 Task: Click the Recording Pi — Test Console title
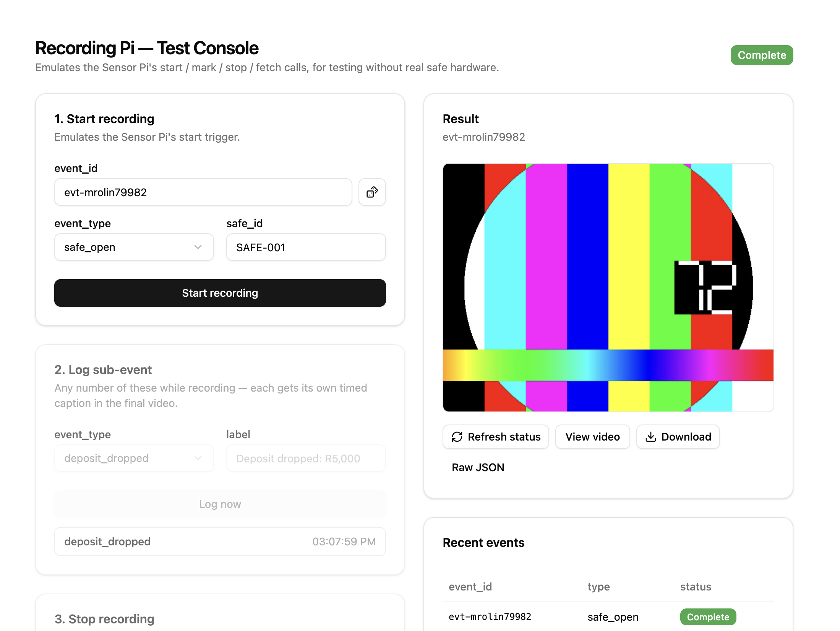[147, 48]
